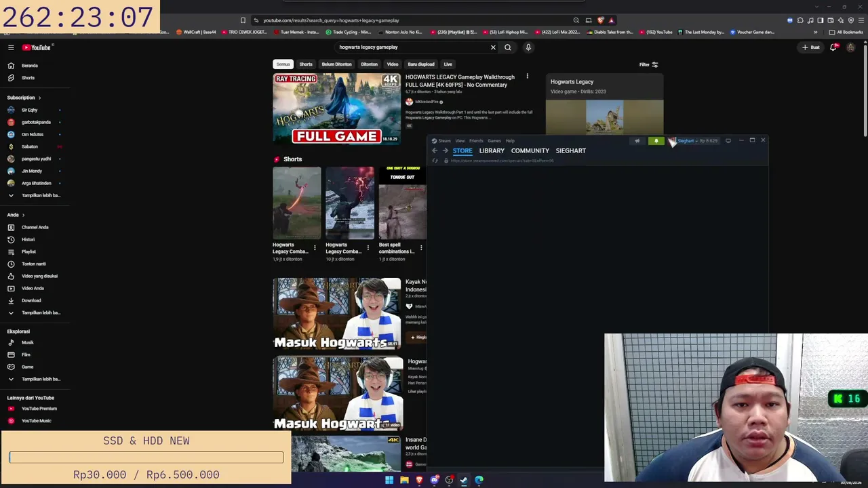This screenshot has width=868, height=488.
Task: Select the Semua filter chip
Action: pyautogui.click(x=283, y=64)
